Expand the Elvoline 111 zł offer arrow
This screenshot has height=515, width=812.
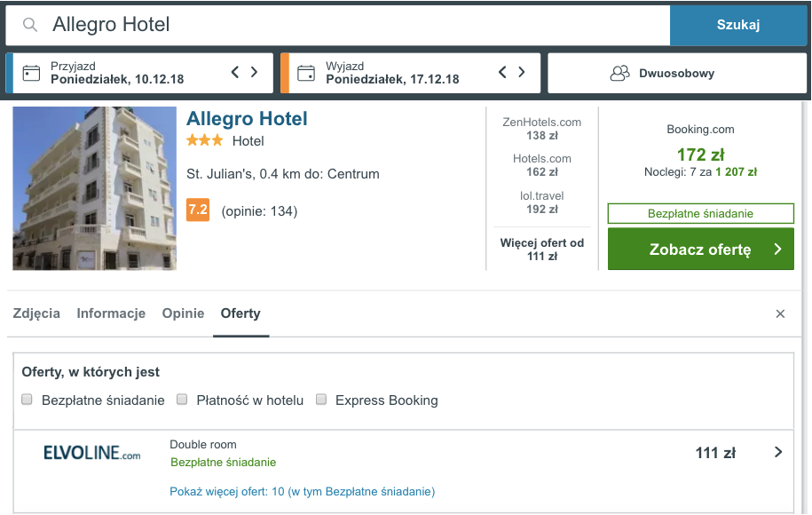(x=777, y=452)
